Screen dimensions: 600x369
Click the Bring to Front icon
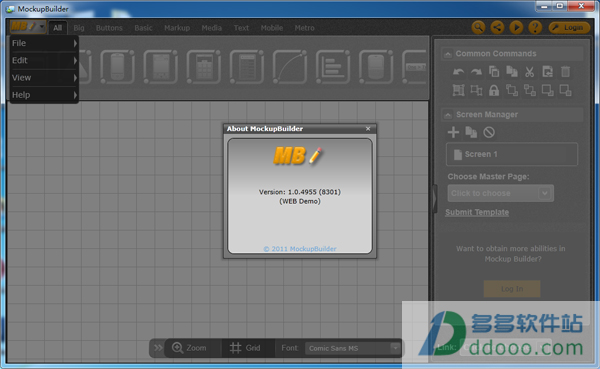click(x=512, y=90)
